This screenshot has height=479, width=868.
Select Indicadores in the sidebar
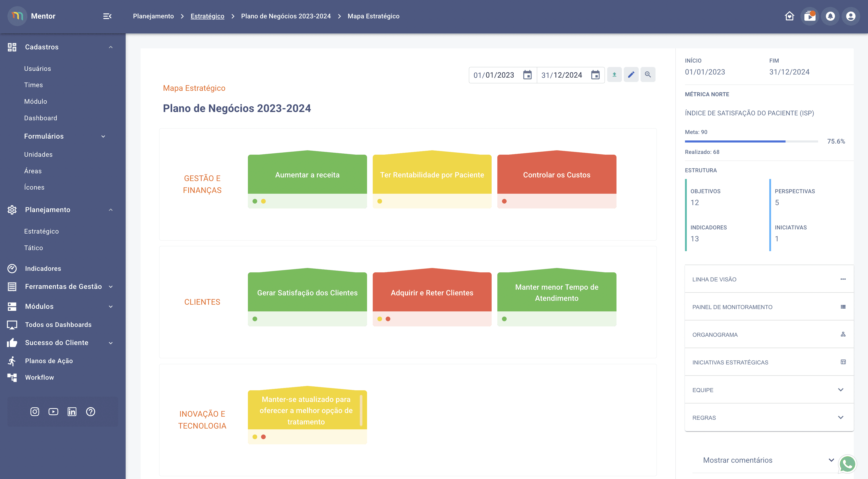pyautogui.click(x=43, y=269)
